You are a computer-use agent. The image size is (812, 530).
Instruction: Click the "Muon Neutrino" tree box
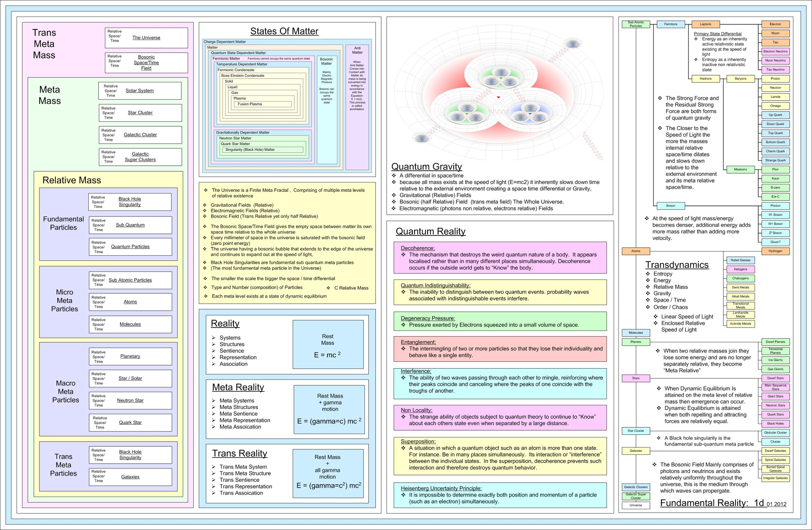coord(775,60)
